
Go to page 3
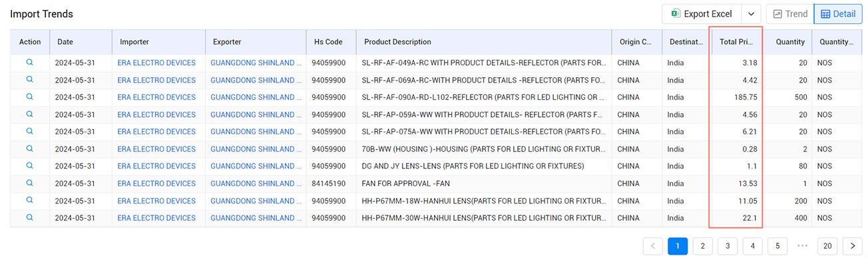tap(728, 246)
